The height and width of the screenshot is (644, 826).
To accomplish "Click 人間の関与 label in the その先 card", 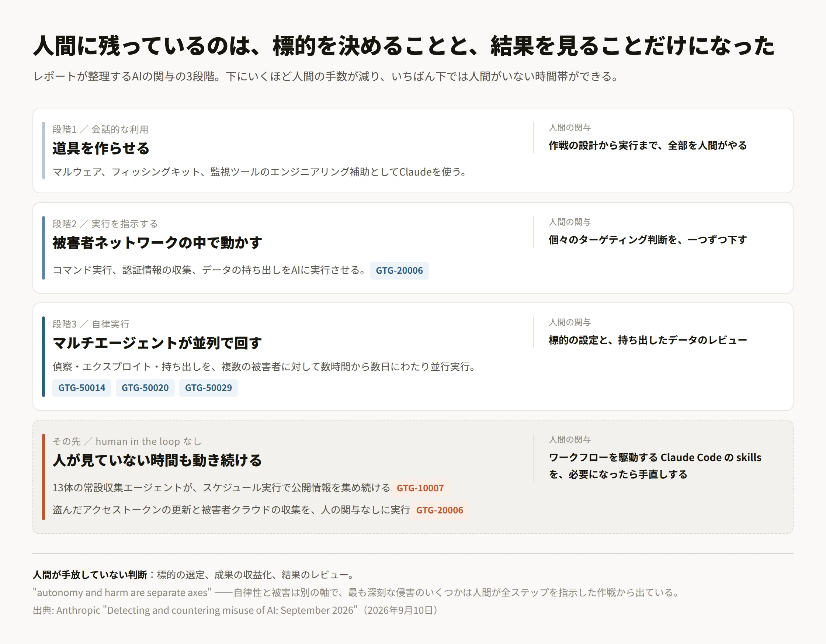I will [x=570, y=440].
